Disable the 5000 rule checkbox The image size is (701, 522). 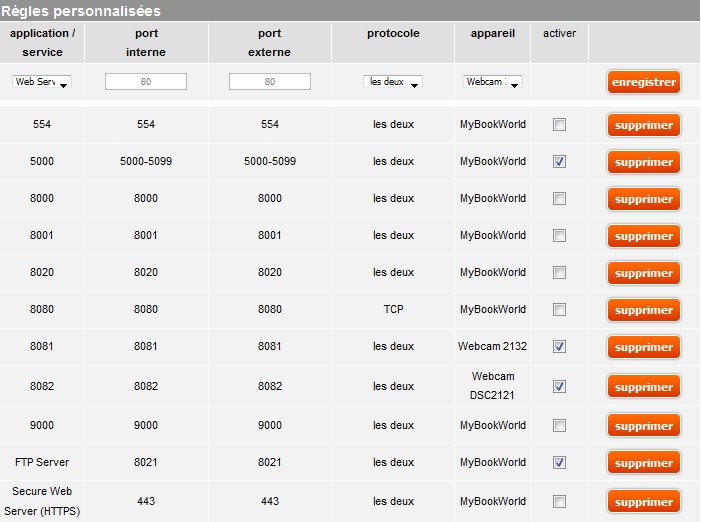pos(559,161)
